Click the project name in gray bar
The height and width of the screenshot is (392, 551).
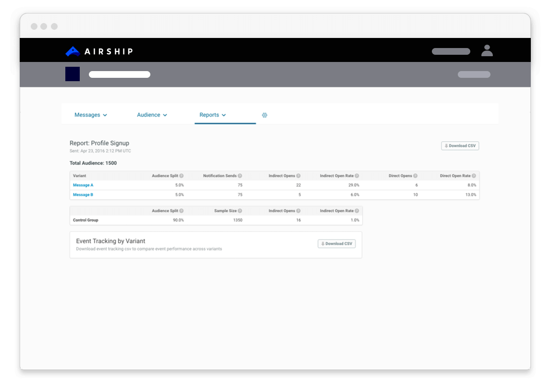pyautogui.click(x=120, y=74)
